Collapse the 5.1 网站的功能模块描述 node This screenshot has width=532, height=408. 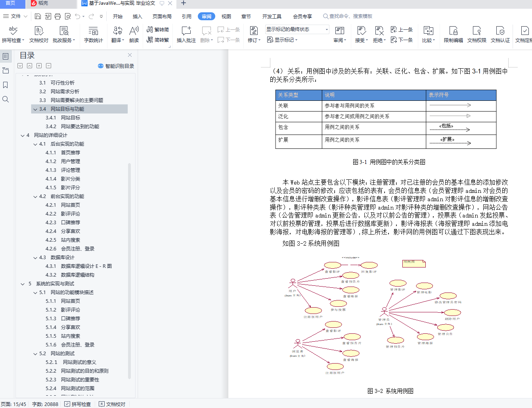point(35,293)
